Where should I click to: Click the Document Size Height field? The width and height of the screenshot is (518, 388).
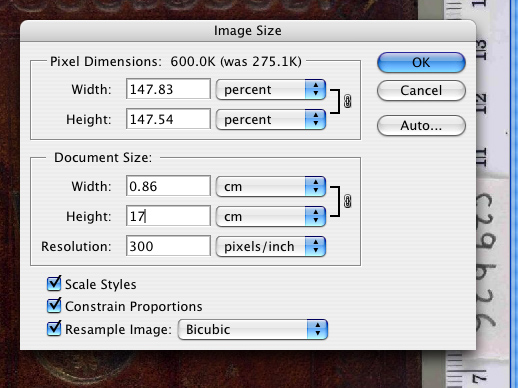pyautogui.click(x=168, y=216)
